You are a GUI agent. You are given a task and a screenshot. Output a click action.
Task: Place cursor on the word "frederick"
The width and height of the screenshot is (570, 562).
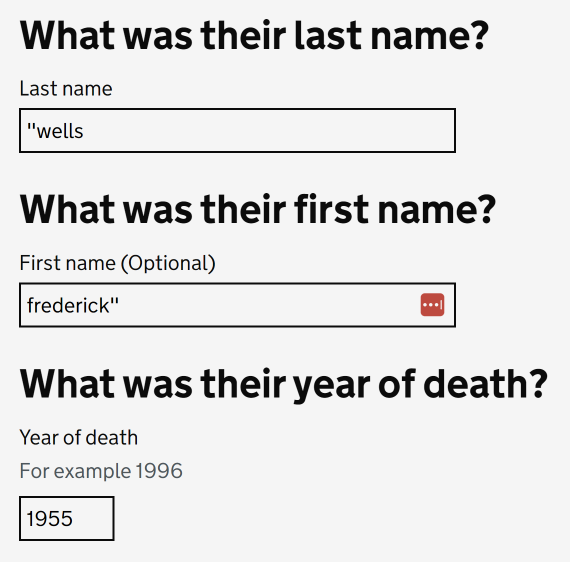tap(68, 305)
